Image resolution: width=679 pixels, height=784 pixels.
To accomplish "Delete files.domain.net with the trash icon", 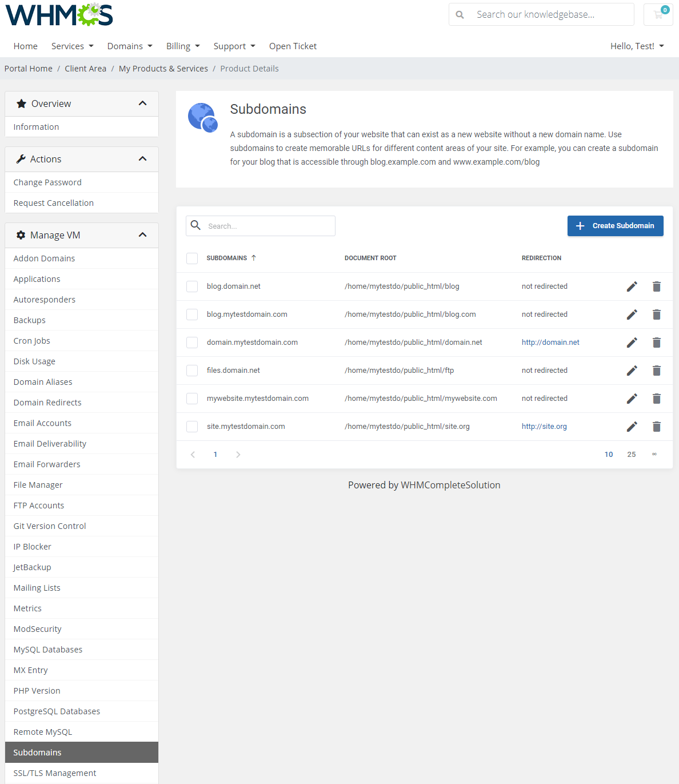I will coord(656,370).
